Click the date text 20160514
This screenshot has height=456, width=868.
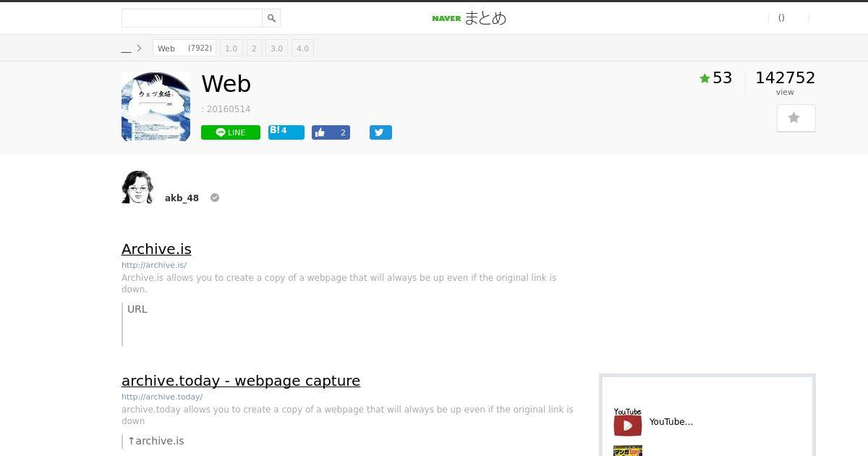click(x=229, y=109)
